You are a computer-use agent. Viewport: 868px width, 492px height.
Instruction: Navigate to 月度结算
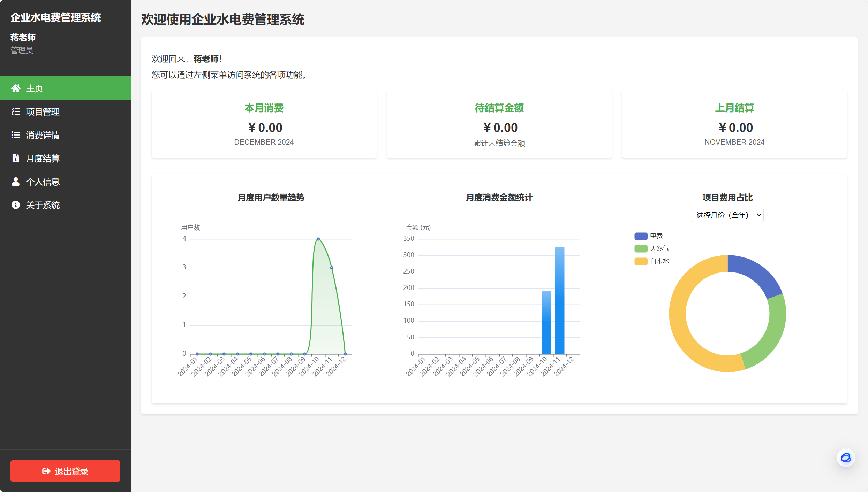point(65,158)
